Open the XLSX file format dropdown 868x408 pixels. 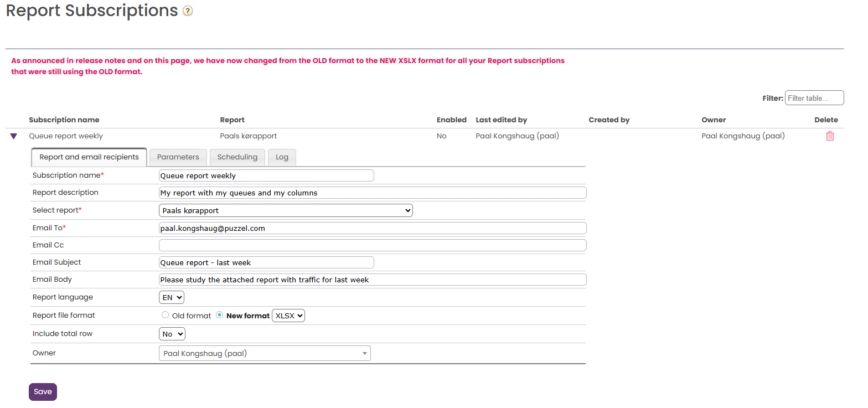click(288, 316)
